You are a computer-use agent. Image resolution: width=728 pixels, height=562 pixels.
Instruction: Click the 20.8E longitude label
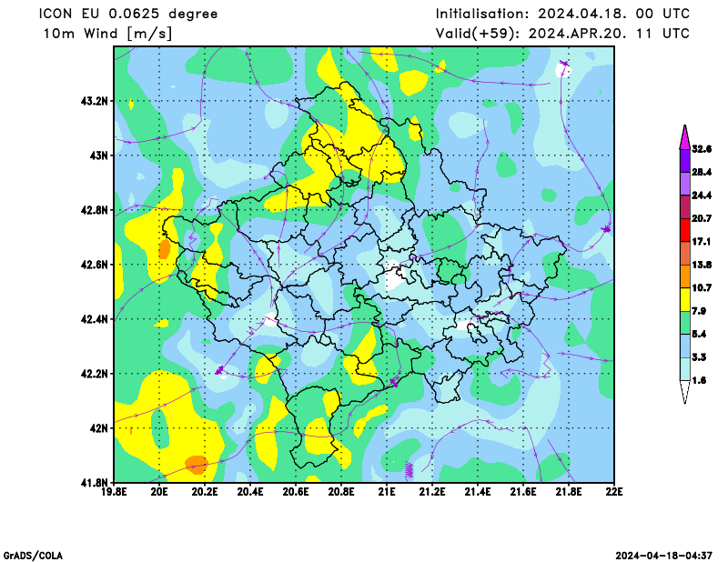341,491
